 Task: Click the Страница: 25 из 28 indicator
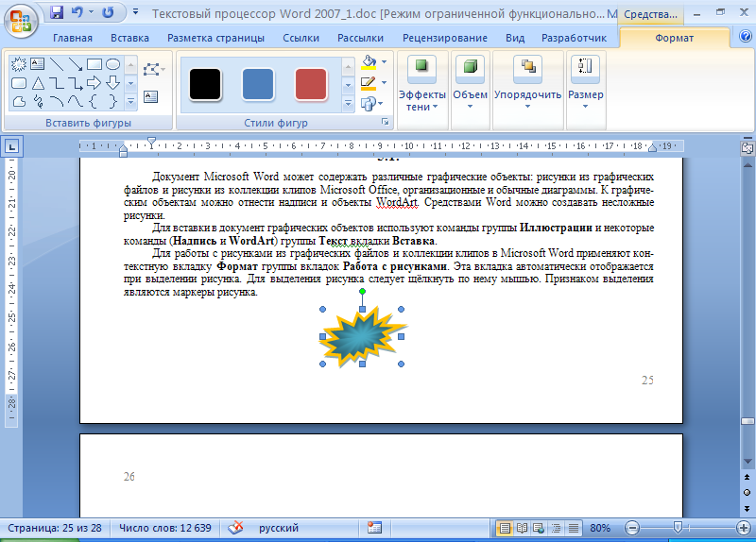(55, 528)
